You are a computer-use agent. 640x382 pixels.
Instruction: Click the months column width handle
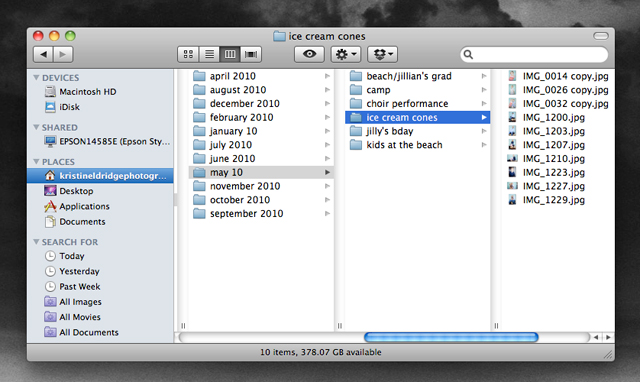[340, 326]
